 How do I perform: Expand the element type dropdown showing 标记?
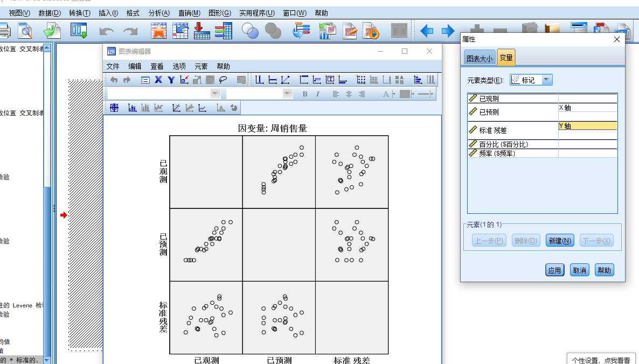tap(547, 80)
